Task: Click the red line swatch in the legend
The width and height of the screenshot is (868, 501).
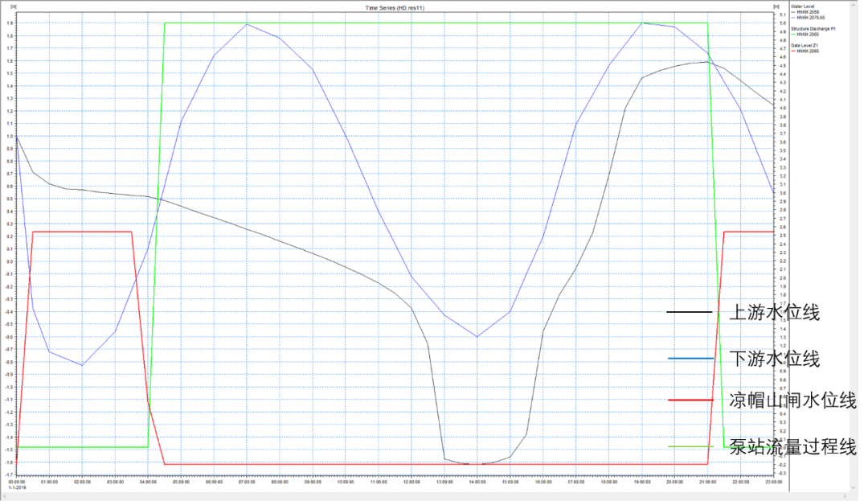Action: click(x=793, y=51)
